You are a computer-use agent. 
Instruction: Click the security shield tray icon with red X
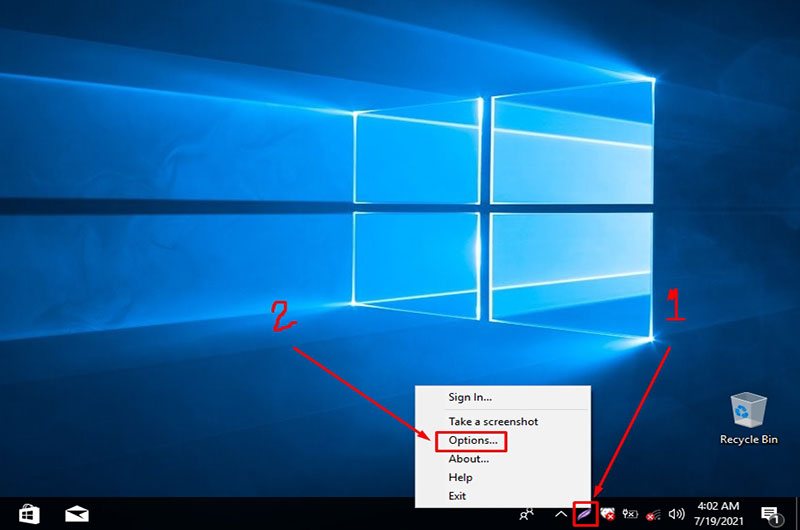(607, 514)
